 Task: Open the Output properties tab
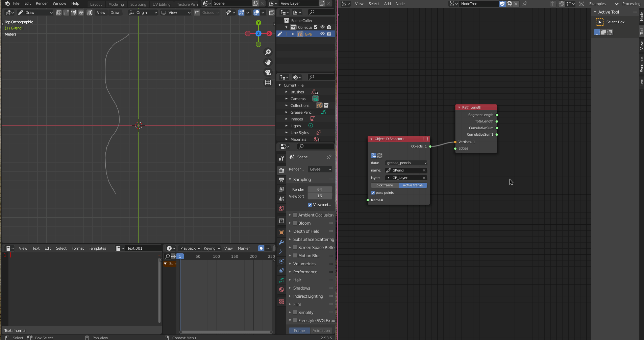pyautogui.click(x=281, y=180)
